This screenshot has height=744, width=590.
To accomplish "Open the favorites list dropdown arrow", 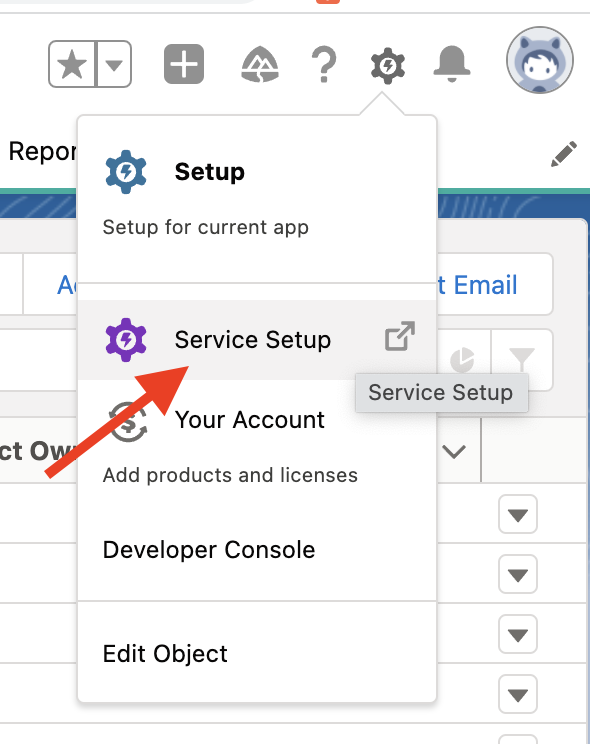I will [x=114, y=64].
